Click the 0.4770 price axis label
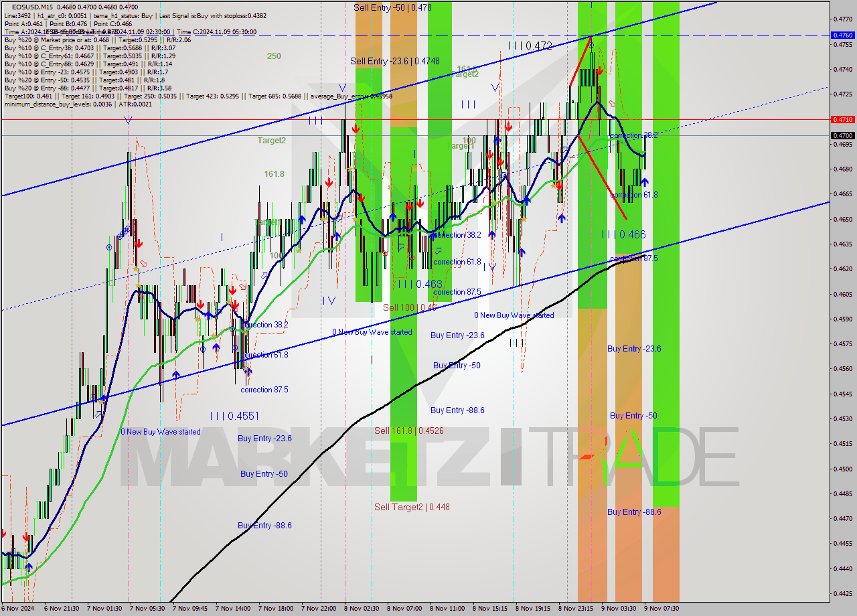 click(842, 19)
